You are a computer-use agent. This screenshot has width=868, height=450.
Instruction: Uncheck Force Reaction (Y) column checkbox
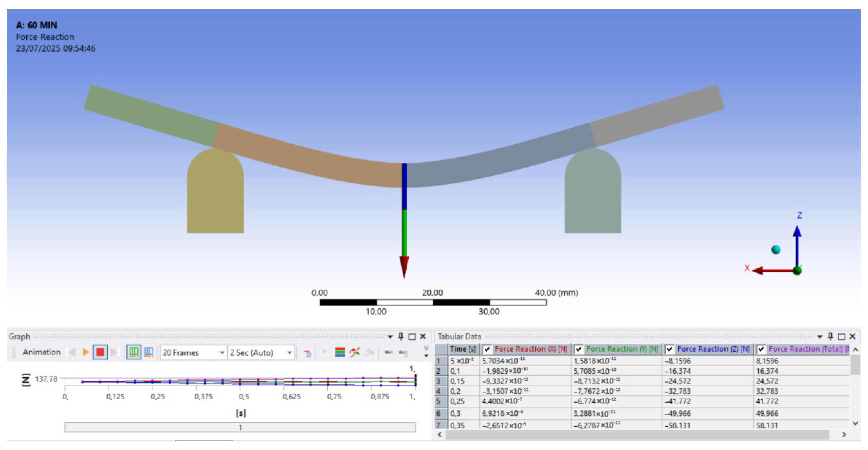579,349
